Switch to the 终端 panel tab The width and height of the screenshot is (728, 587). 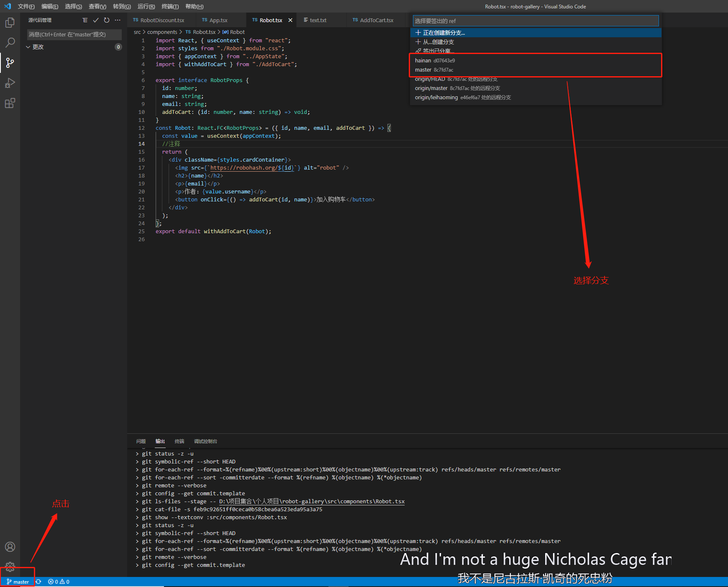point(179,441)
